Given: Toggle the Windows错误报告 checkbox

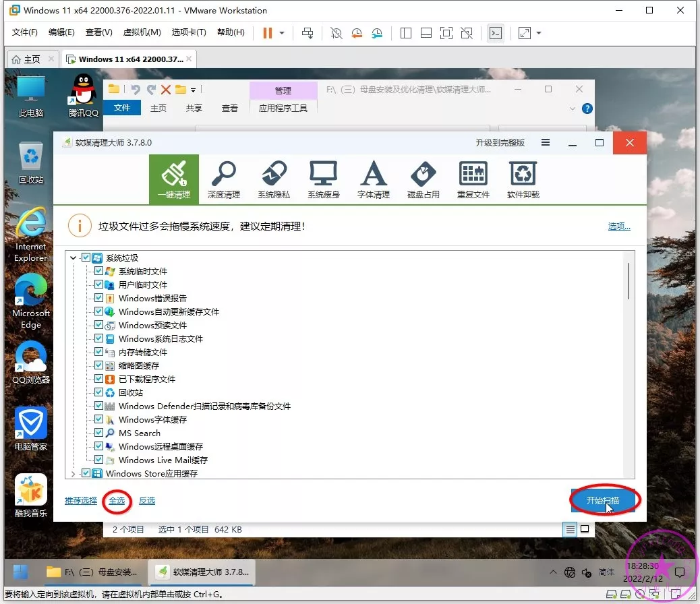Looking at the screenshot, I should click(99, 298).
